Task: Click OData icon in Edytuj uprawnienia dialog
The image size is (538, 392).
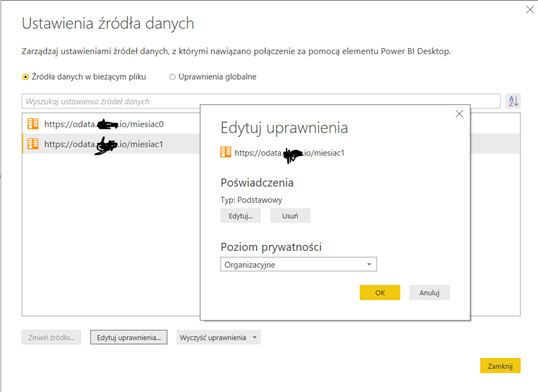Action: coord(226,152)
